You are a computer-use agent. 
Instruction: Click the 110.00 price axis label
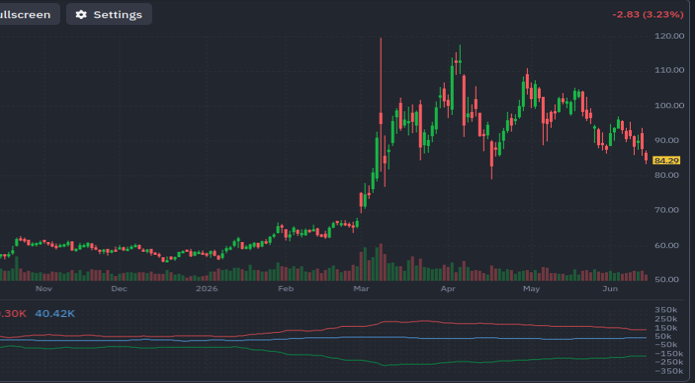point(669,70)
